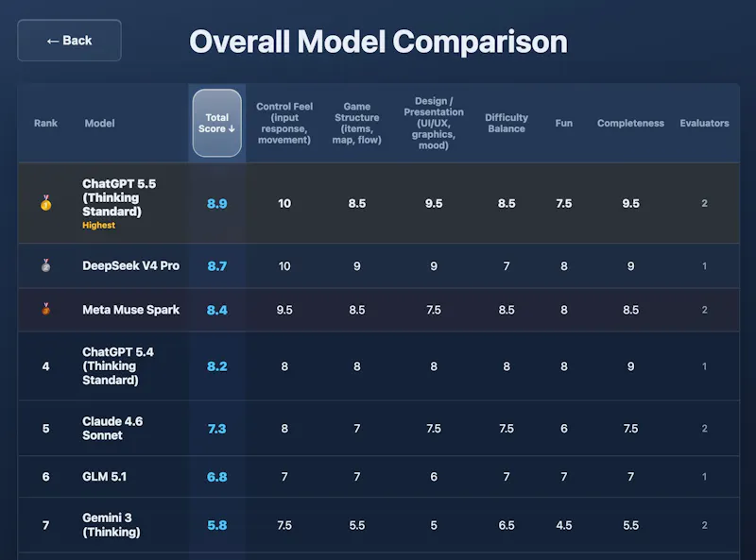Click the Overall Model Comparison heading
Viewport: 756px width, 560px height.
click(379, 42)
